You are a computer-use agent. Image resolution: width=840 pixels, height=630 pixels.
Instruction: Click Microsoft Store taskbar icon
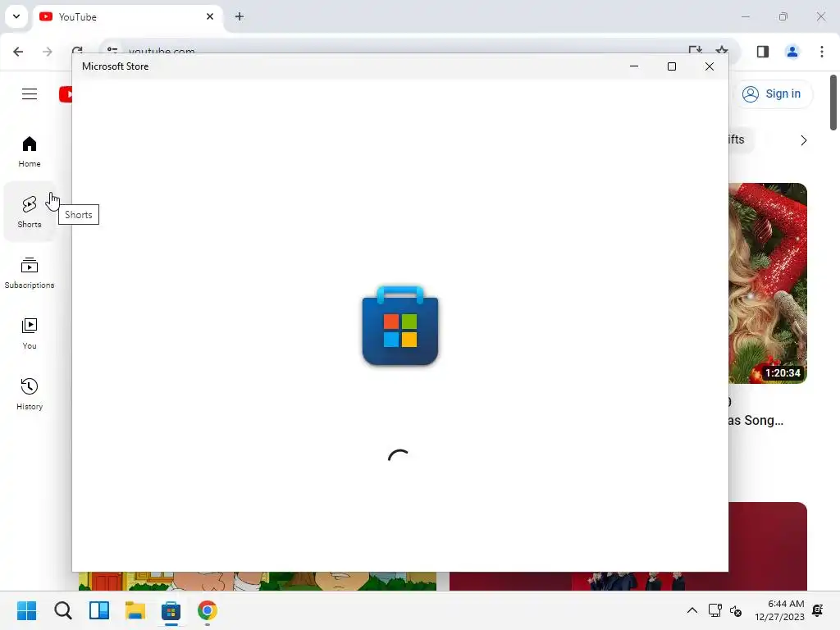(x=171, y=610)
